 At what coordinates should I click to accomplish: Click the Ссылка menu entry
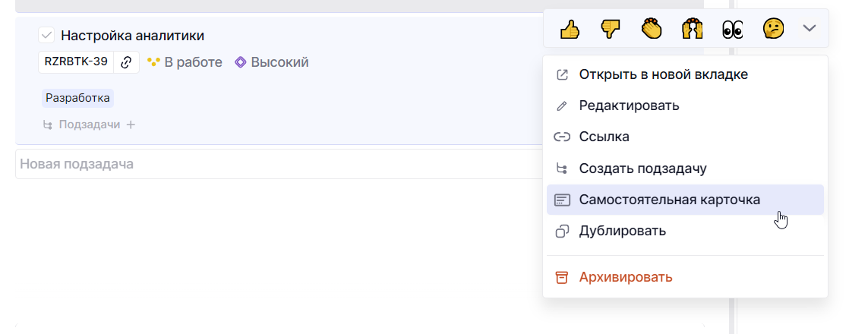coord(604,137)
